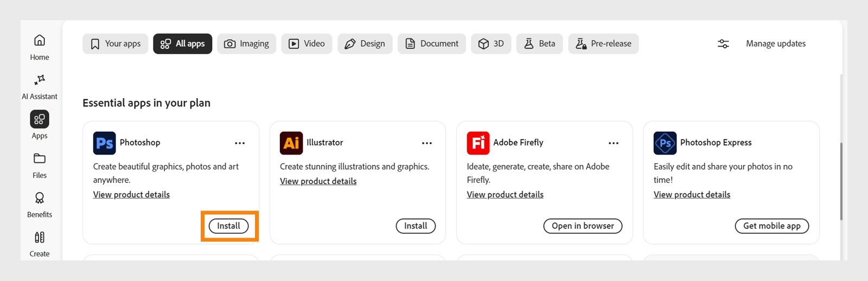Viewport: 868px width, 281px height.
Task: Select the All apps tab
Action: point(182,44)
